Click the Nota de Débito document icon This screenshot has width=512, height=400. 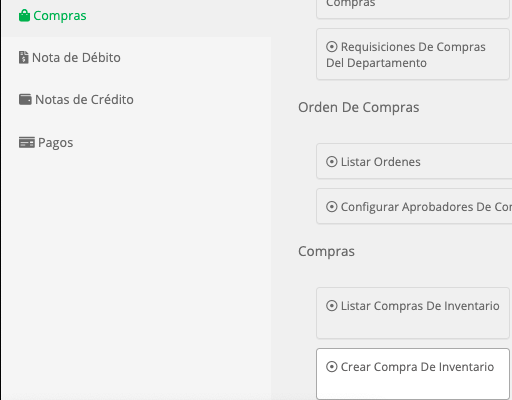tap(23, 57)
